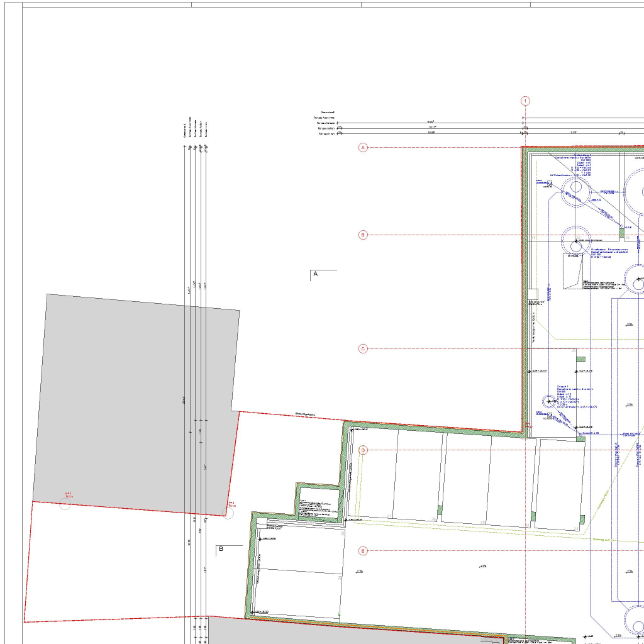Select grid axis marker B circle
The image size is (644, 644).
coord(363,235)
